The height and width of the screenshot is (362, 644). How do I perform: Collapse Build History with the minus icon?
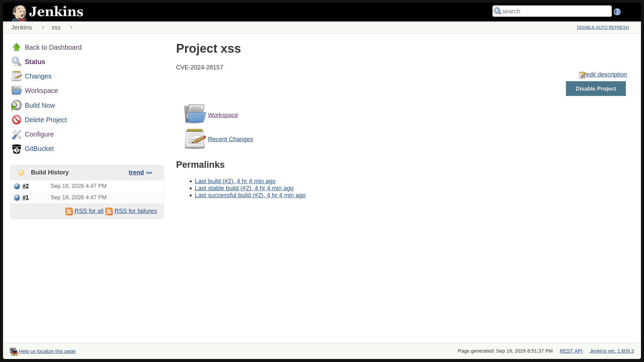pos(149,173)
